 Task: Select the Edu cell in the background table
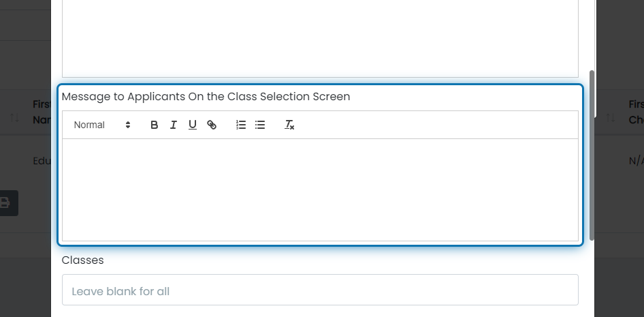point(42,161)
